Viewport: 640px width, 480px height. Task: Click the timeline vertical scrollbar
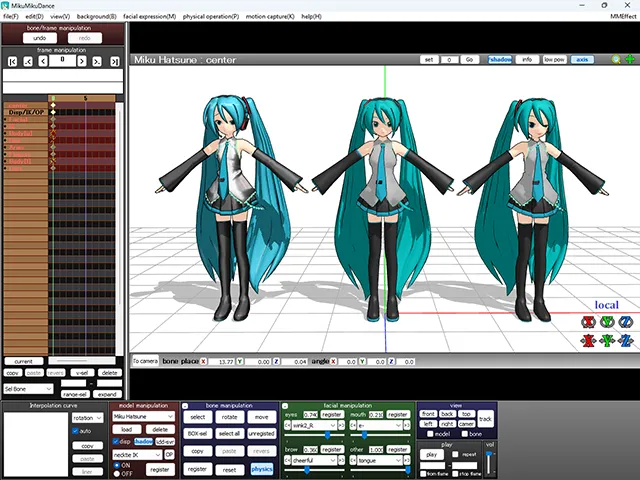pyautogui.click(x=120, y=229)
